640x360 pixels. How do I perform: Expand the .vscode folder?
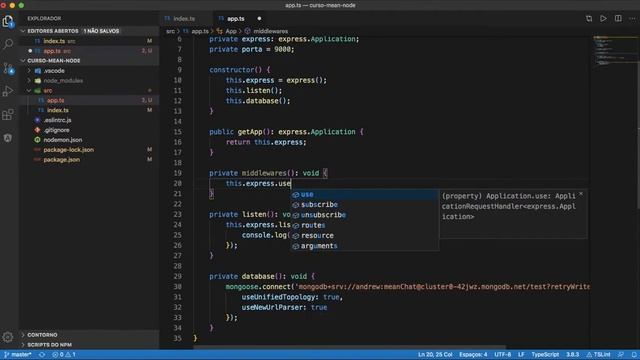54,71
